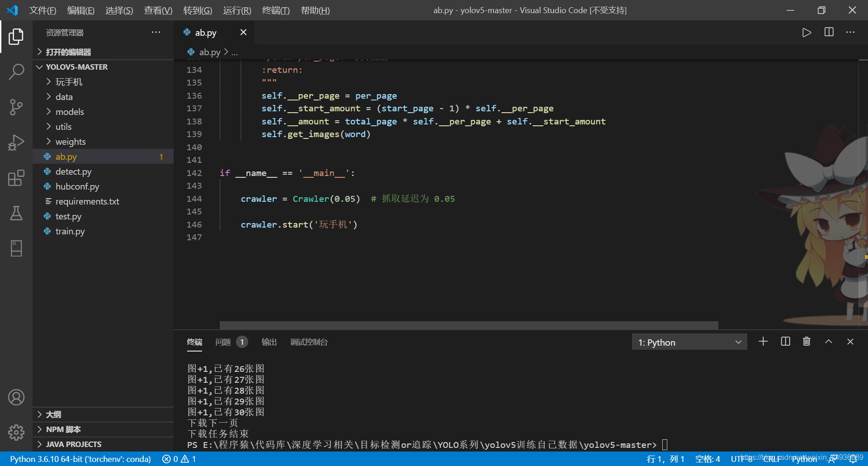Expand the NPM 脚本 section

103,429
